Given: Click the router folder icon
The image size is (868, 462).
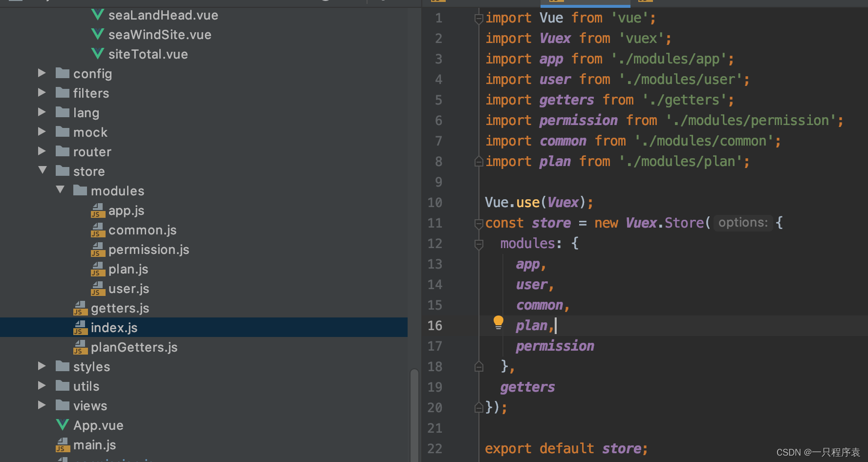Looking at the screenshot, I should point(63,151).
